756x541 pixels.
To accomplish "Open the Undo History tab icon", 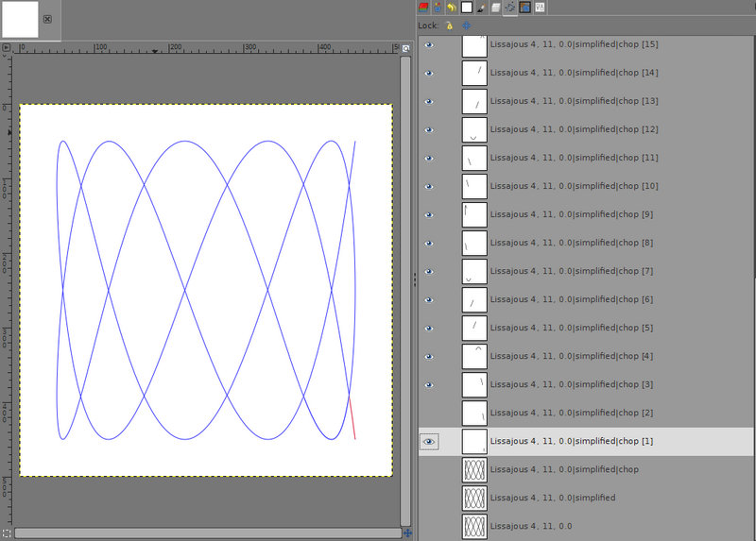I will tap(452, 7).
